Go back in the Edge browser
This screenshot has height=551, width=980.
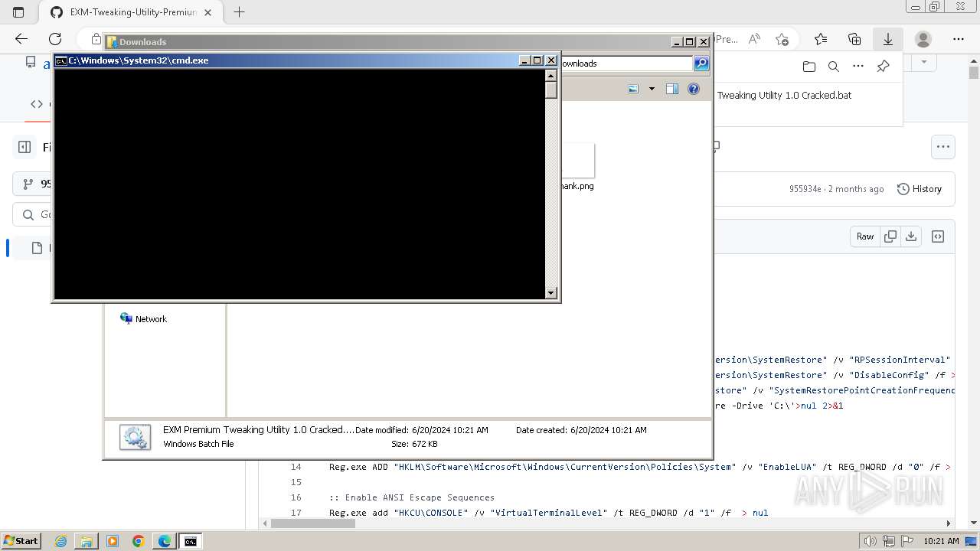click(21, 39)
